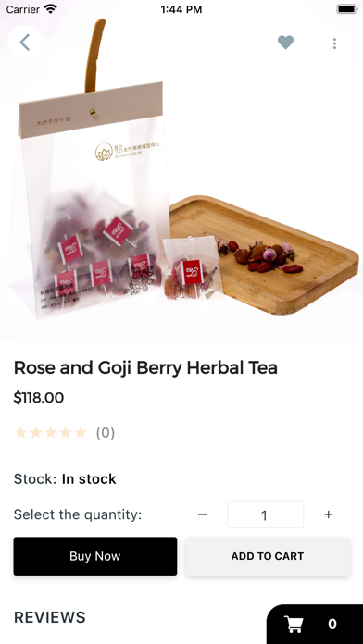Viewport: 363px width, 644px height.
Task: Tap the back arrow icon
Action: pos(25,43)
